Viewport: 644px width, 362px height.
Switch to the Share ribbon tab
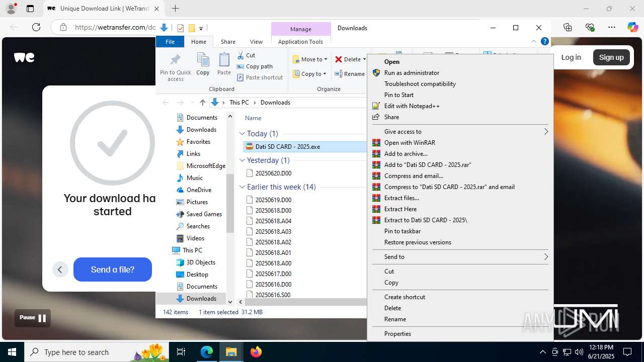(x=228, y=42)
